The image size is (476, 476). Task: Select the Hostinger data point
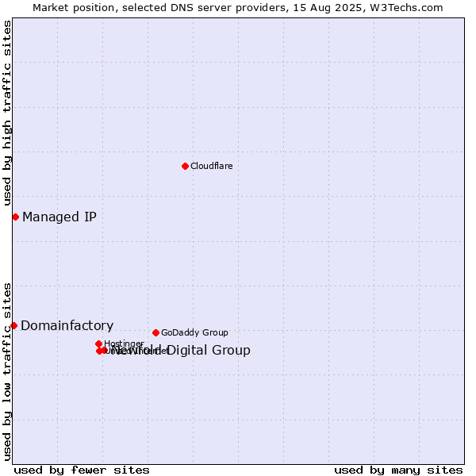pyautogui.click(x=98, y=344)
